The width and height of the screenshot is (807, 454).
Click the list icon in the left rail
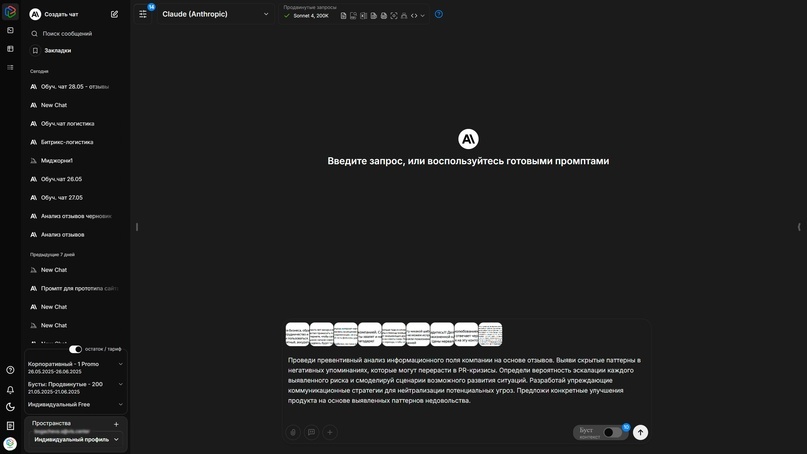tap(10, 67)
